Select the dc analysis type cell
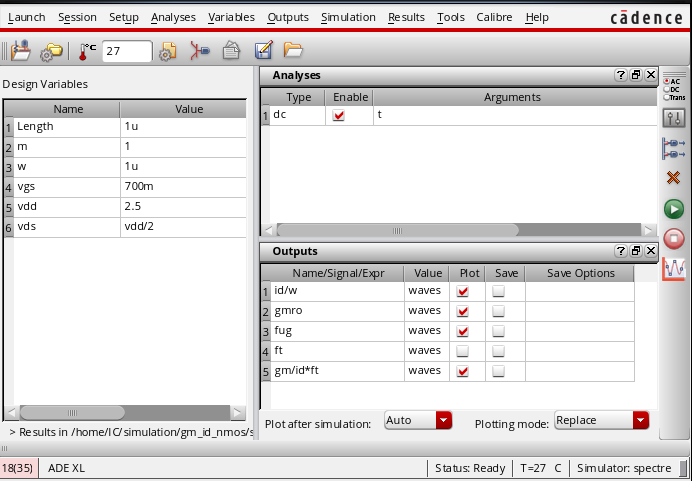The image size is (692, 481). click(x=297, y=115)
